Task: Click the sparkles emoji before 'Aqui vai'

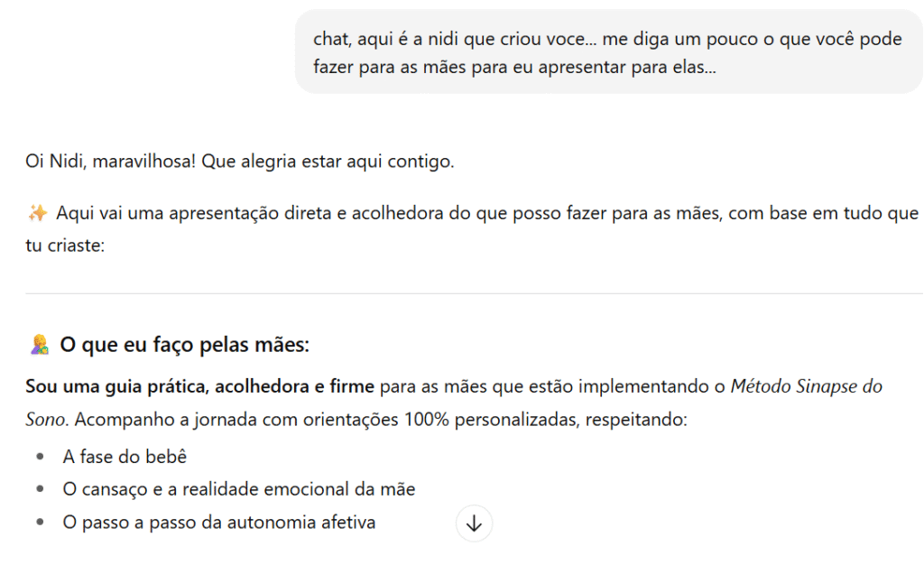Action: click(x=38, y=213)
